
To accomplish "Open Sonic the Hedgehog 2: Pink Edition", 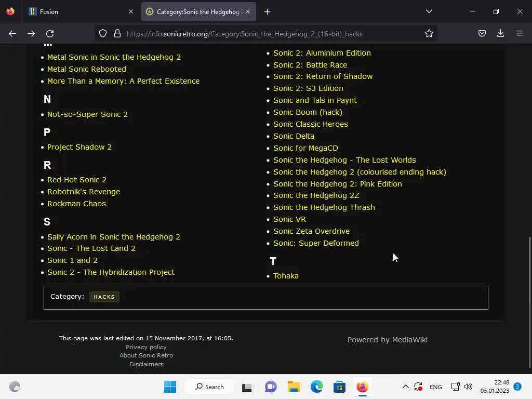I will (338, 184).
